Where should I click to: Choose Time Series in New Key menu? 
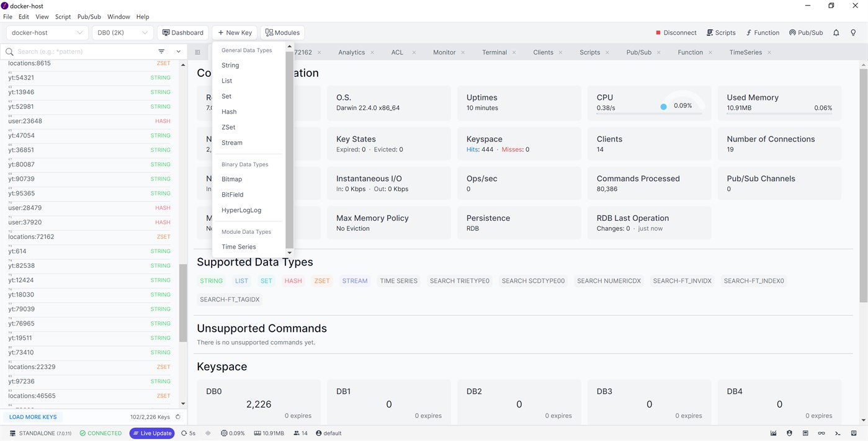239,247
